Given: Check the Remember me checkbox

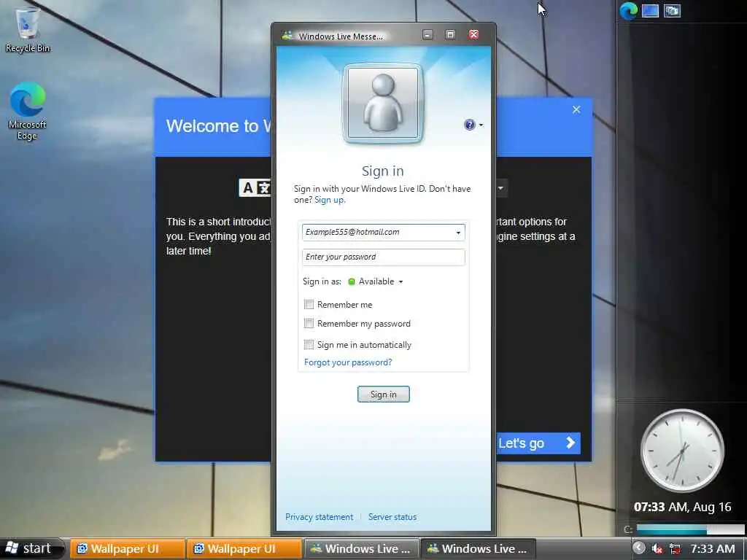Looking at the screenshot, I should (309, 304).
